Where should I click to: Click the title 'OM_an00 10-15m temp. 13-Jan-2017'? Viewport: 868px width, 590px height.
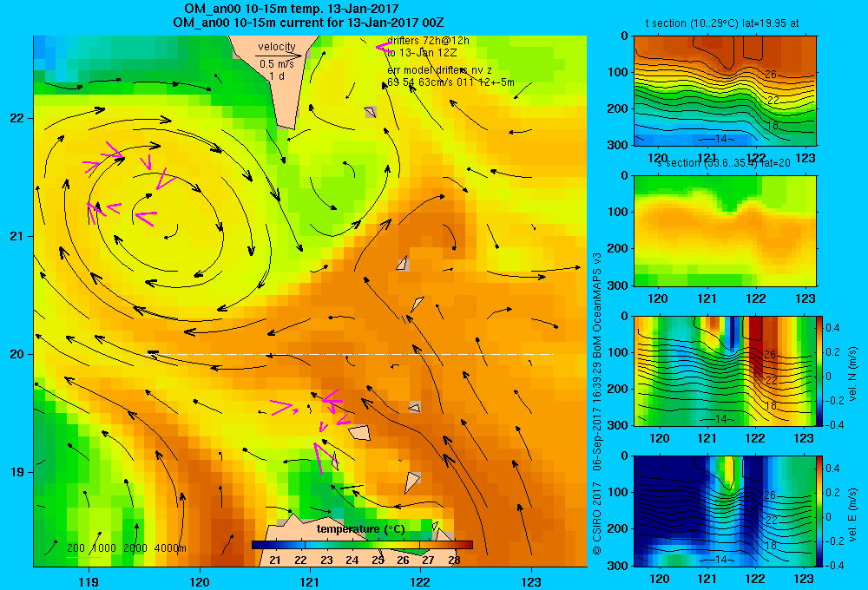[x=291, y=9]
